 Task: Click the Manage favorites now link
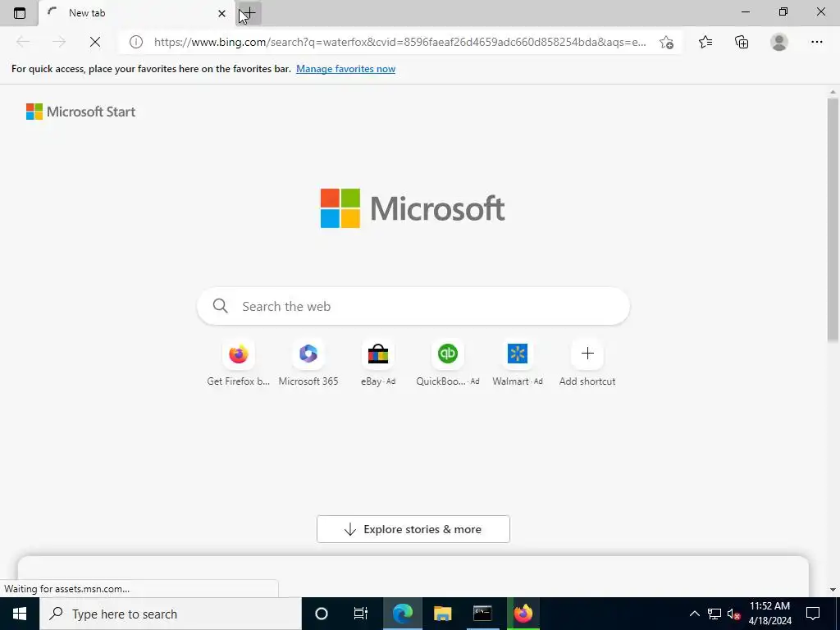tap(345, 69)
